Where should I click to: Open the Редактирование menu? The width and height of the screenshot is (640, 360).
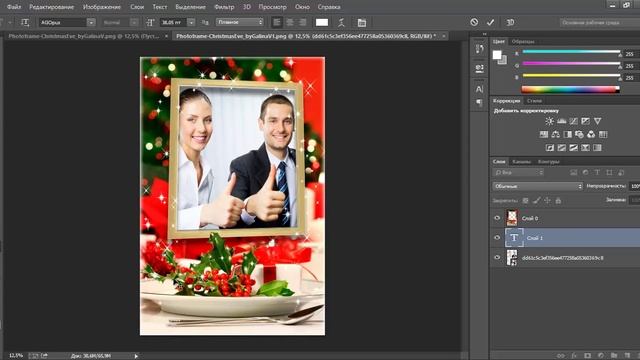(52, 7)
